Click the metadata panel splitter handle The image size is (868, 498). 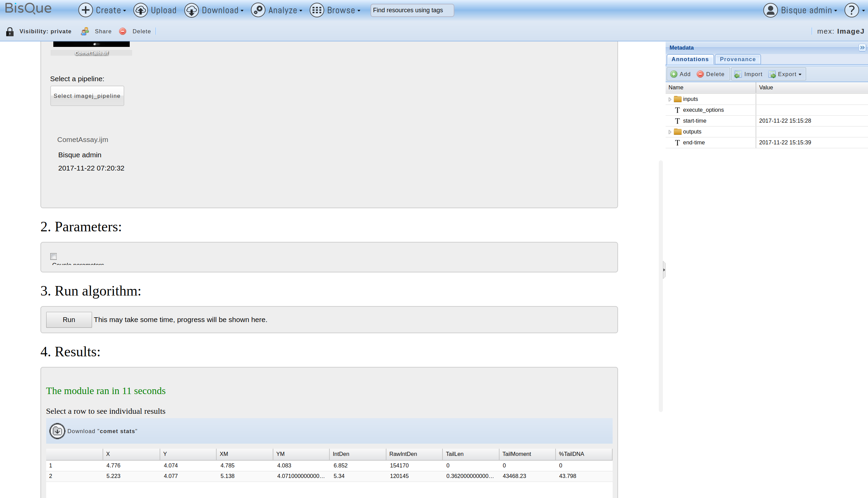[x=664, y=270]
